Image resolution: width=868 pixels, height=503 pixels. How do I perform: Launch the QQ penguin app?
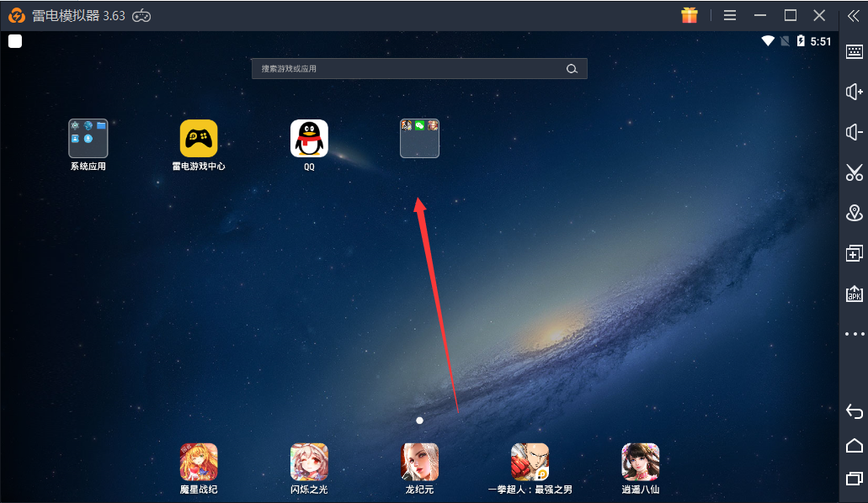(x=309, y=139)
